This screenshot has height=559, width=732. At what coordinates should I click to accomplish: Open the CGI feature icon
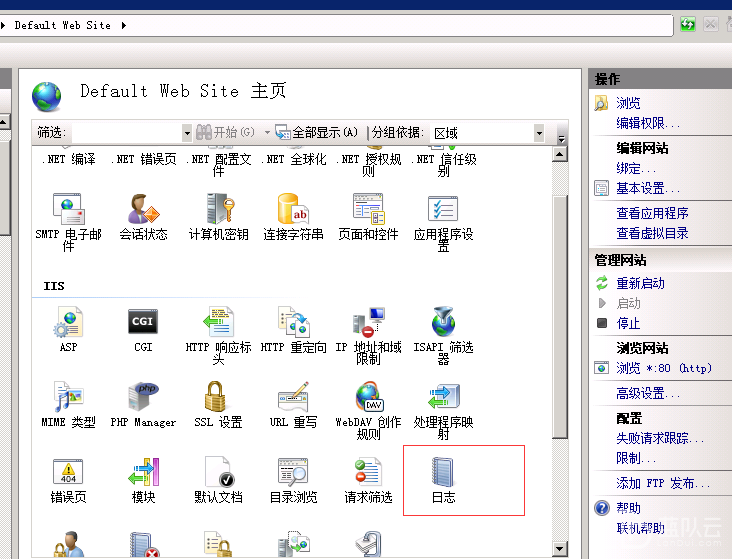(x=143, y=322)
